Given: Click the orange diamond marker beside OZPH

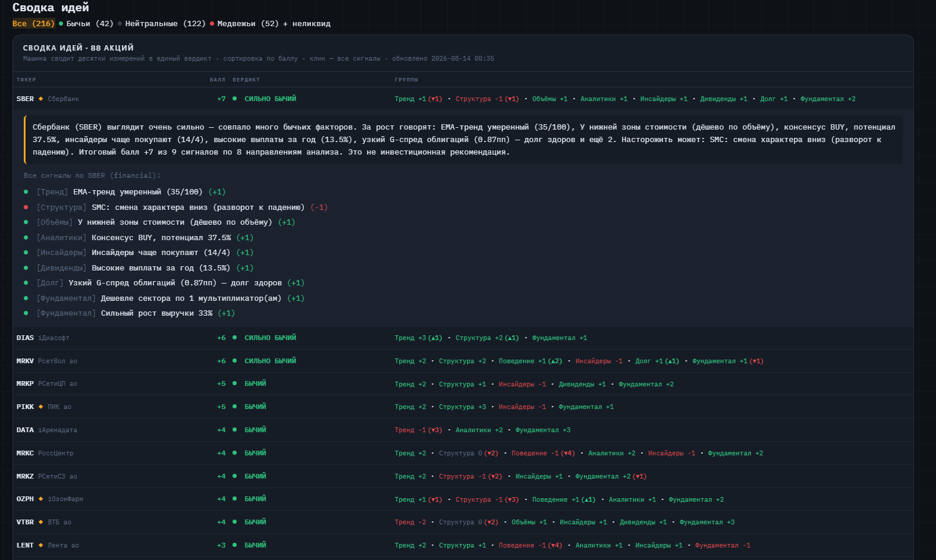Looking at the screenshot, I should (41, 499).
